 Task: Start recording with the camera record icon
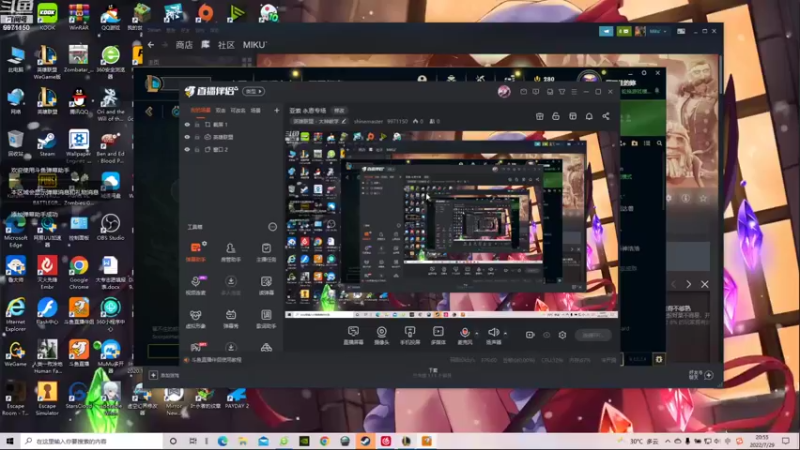click(530, 335)
